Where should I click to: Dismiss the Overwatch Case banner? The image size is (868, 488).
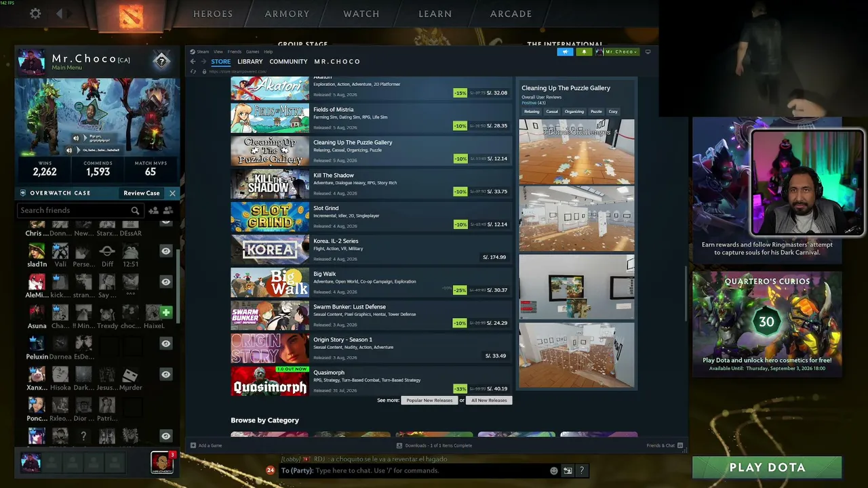click(x=172, y=193)
